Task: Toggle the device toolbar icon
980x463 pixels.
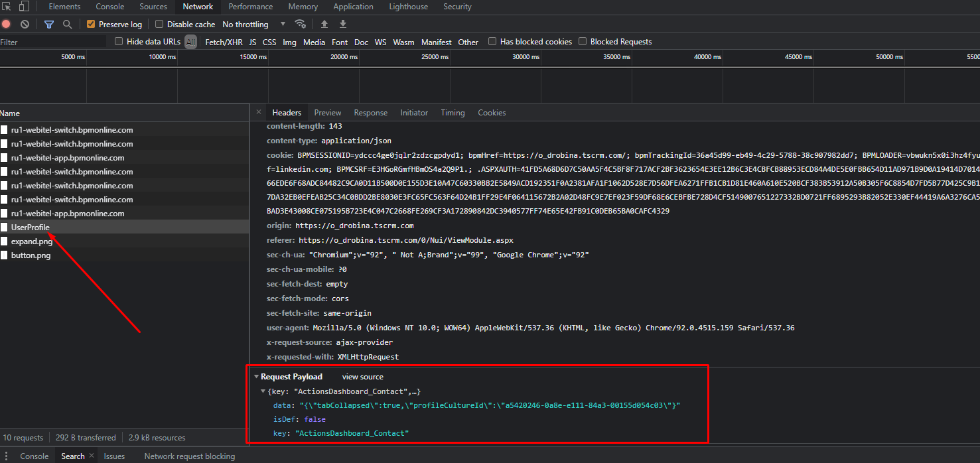Action: point(24,7)
